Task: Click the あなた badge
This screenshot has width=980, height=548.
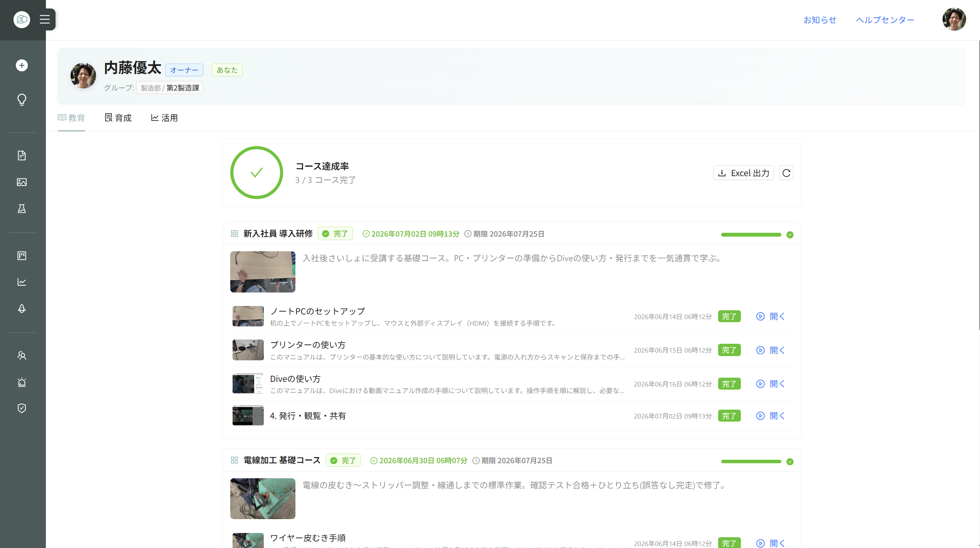Action: tap(227, 70)
